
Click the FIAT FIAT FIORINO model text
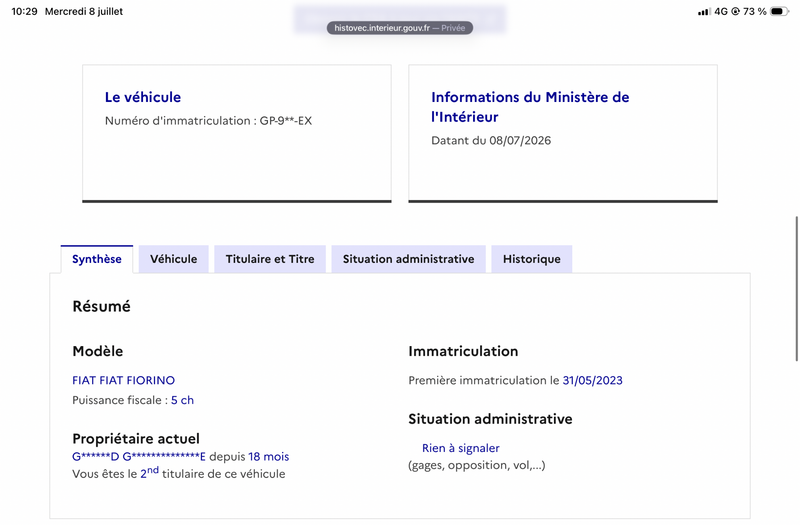pos(123,380)
